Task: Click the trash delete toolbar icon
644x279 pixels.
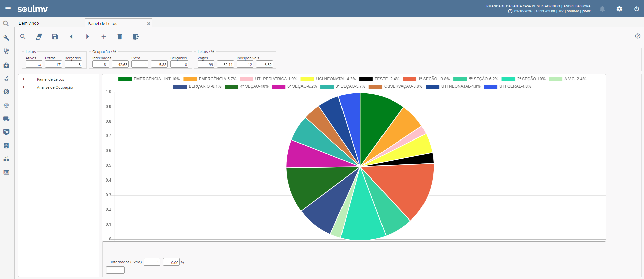Action: point(120,37)
